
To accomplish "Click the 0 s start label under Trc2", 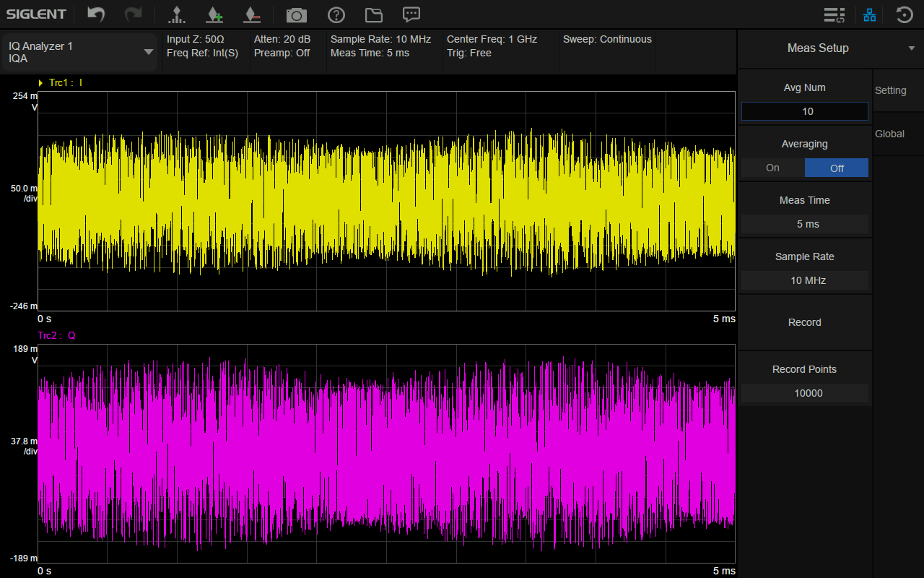I will coord(45,571).
